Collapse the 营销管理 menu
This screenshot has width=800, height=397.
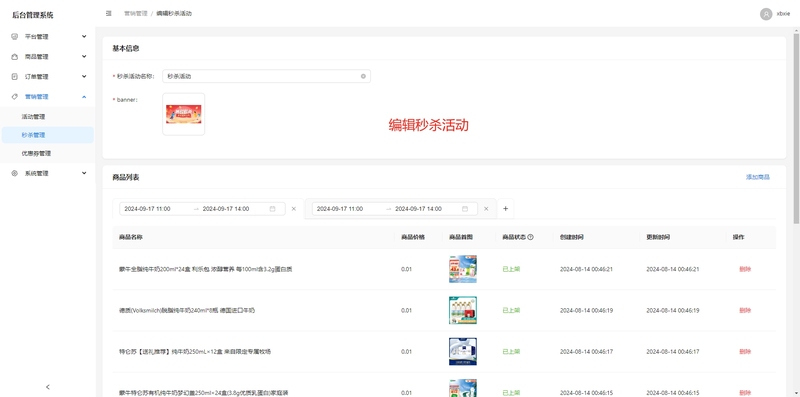tap(47, 96)
